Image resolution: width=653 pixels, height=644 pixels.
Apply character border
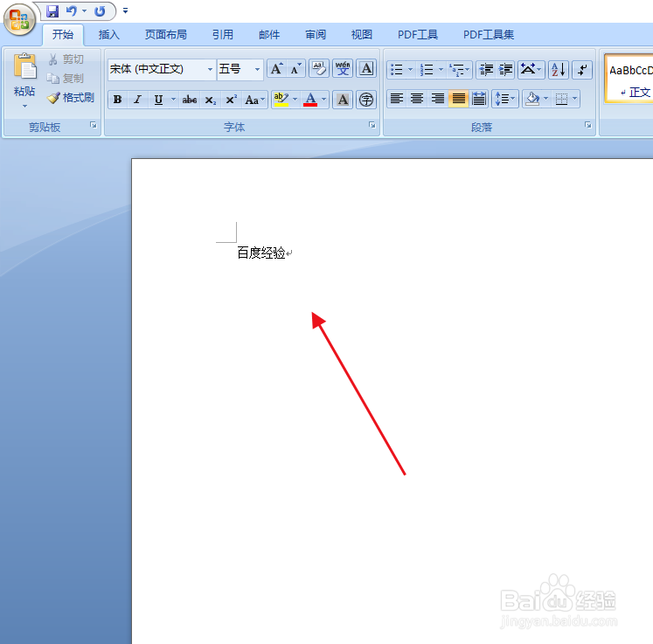click(366, 69)
